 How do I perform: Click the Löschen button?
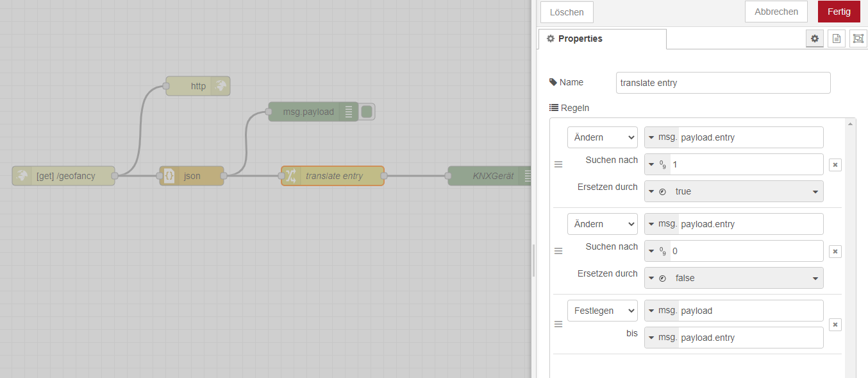[x=567, y=12]
